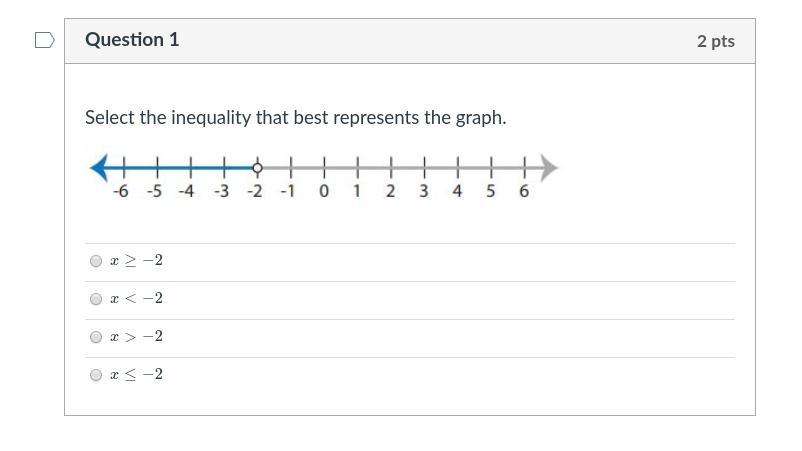Click the 2 pts label

click(x=716, y=41)
